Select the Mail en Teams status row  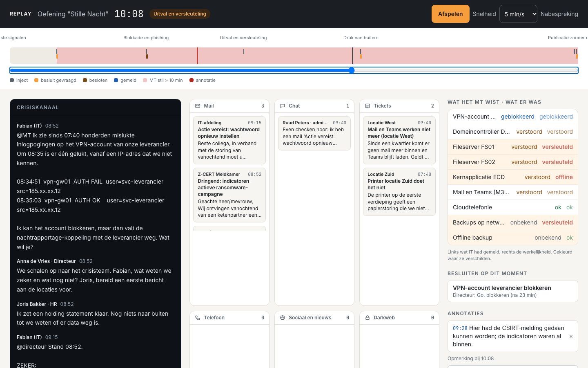click(x=513, y=192)
